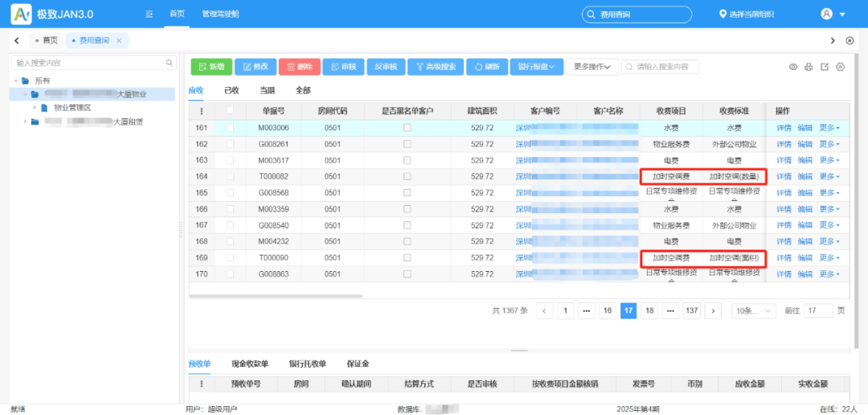Click the location pin 选择当前组织

(746, 14)
